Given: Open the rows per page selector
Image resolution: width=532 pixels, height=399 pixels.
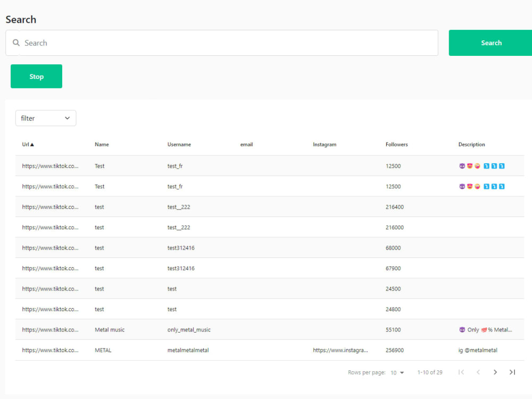Looking at the screenshot, I should (x=396, y=372).
